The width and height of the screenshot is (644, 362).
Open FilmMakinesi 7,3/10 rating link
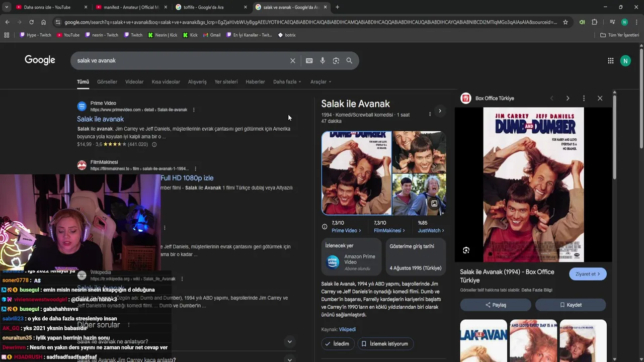point(389,231)
